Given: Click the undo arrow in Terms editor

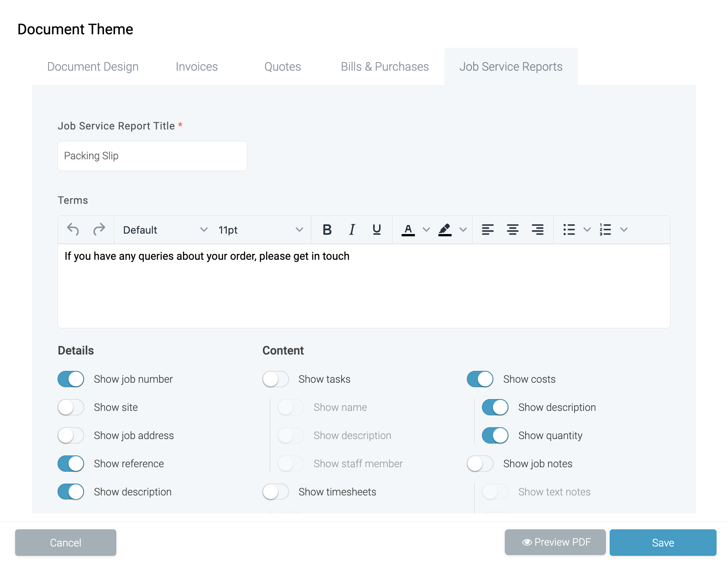Looking at the screenshot, I should 73,230.
